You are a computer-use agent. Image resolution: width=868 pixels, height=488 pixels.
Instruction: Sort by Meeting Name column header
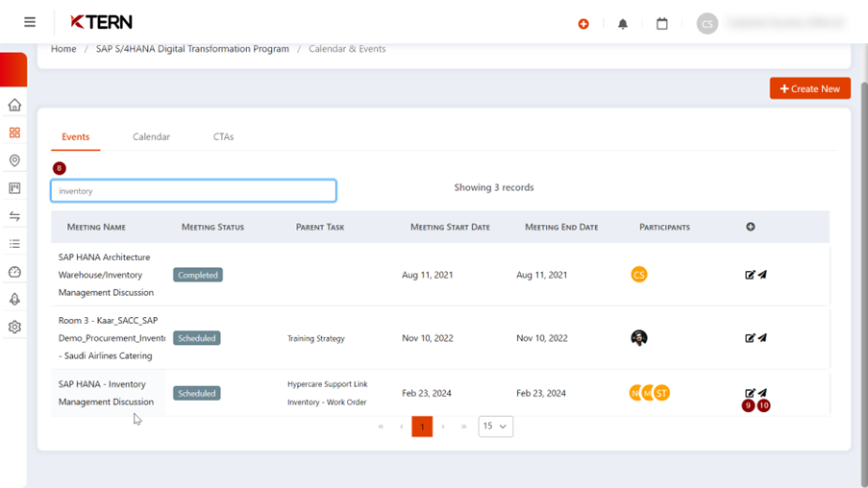point(96,227)
